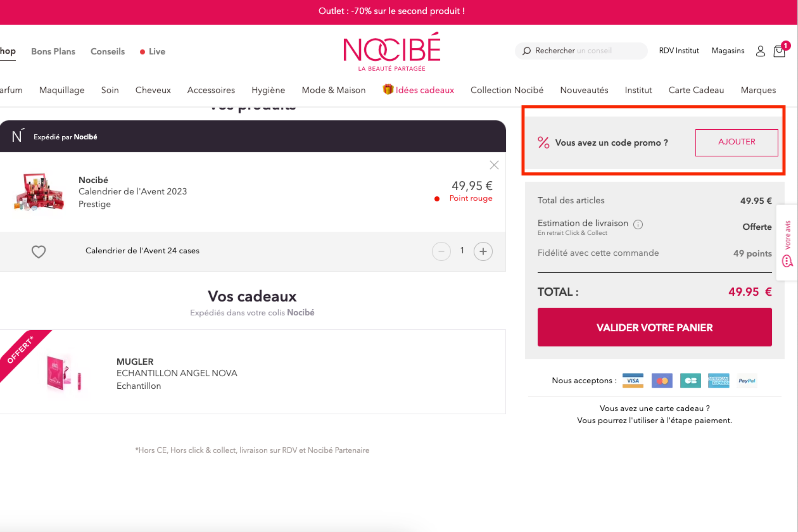
Task: Open the Votre avis feedback tab
Action: click(x=787, y=242)
